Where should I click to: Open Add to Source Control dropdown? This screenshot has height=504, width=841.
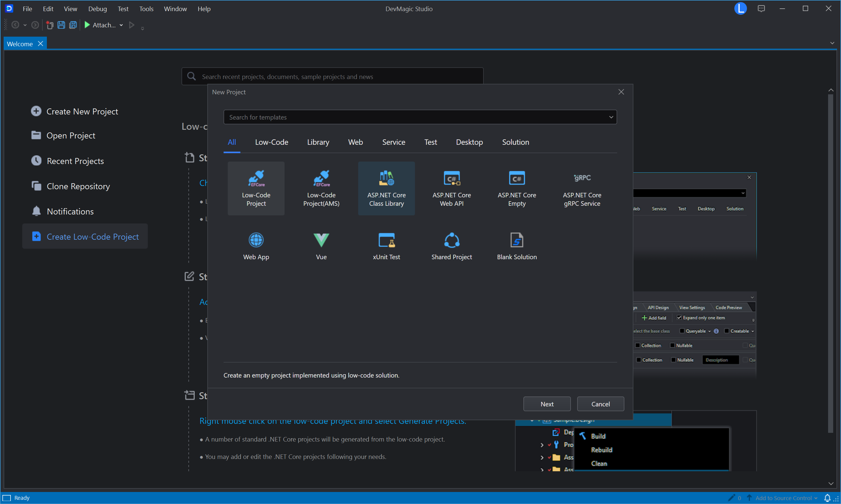coord(786,498)
